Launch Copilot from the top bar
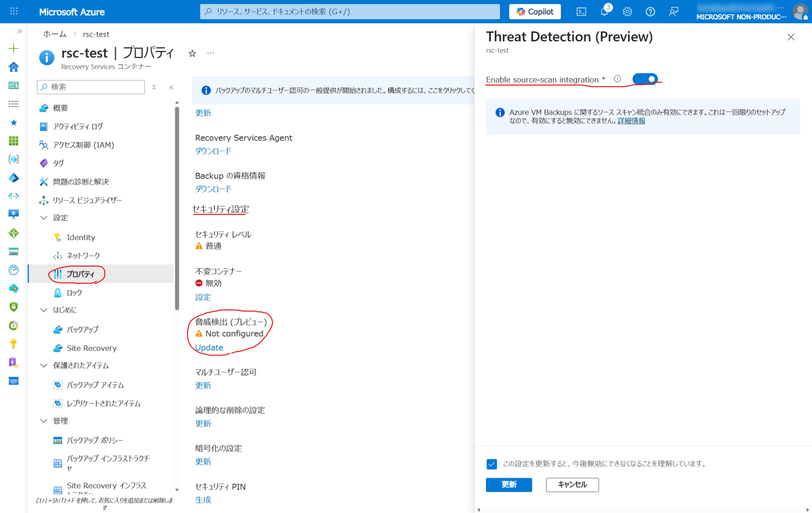The width and height of the screenshot is (812, 513). coord(535,12)
